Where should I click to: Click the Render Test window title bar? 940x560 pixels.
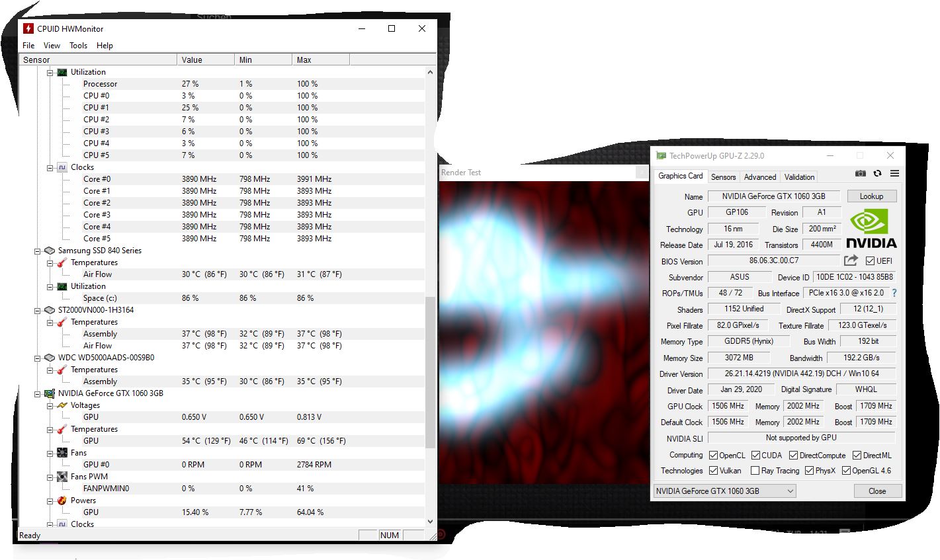(x=544, y=173)
